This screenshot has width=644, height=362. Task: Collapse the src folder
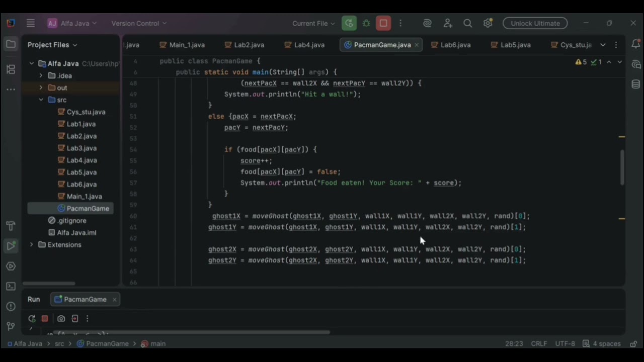pos(41,100)
